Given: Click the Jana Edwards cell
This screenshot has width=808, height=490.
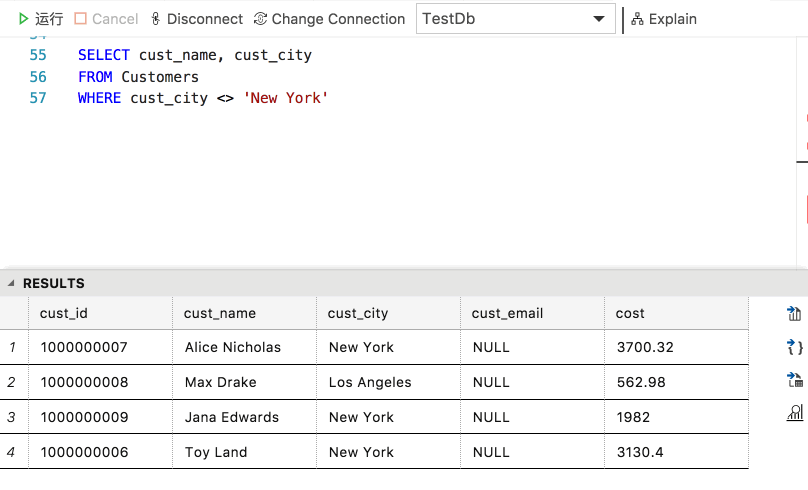Looking at the screenshot, I should (x=244, y=417).
